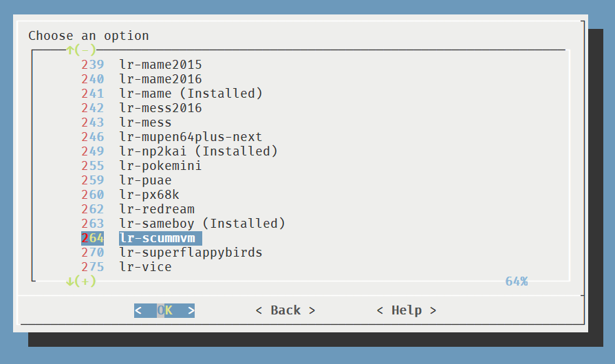Choose lr-mupen64plus-next from the list

(191, 137)
